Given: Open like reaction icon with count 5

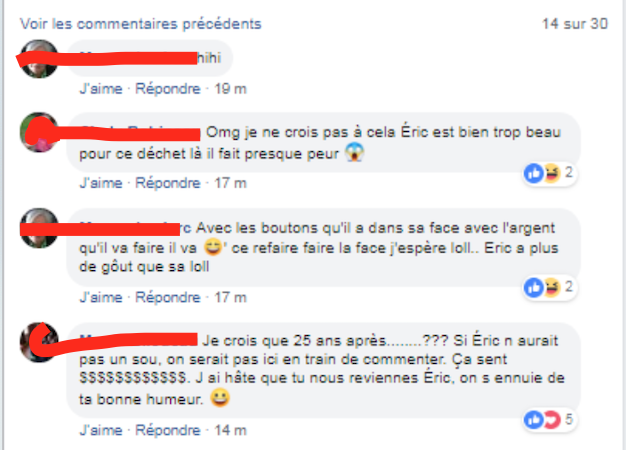Looking at the screenshot, I should tap(534, 420).
